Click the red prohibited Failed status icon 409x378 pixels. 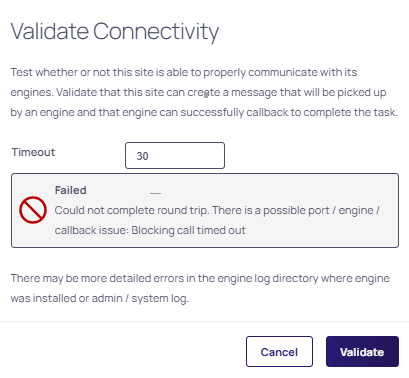[33, 210]
